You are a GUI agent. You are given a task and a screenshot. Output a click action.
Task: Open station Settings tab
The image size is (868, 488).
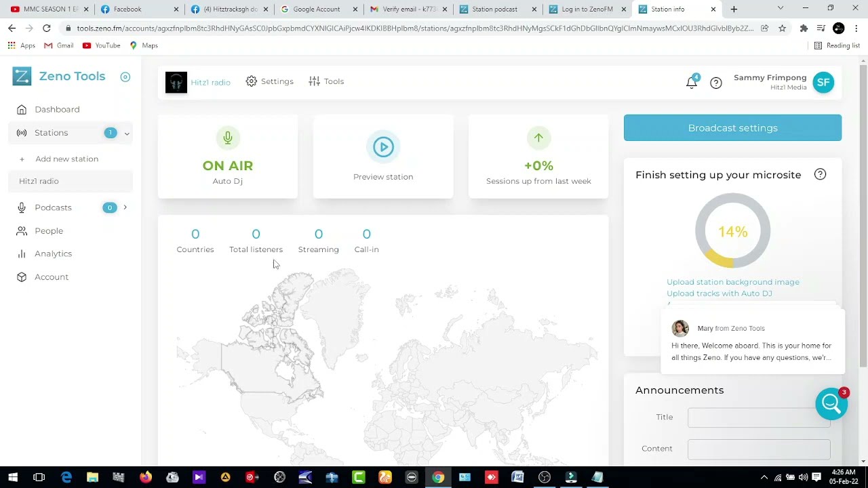270,81
